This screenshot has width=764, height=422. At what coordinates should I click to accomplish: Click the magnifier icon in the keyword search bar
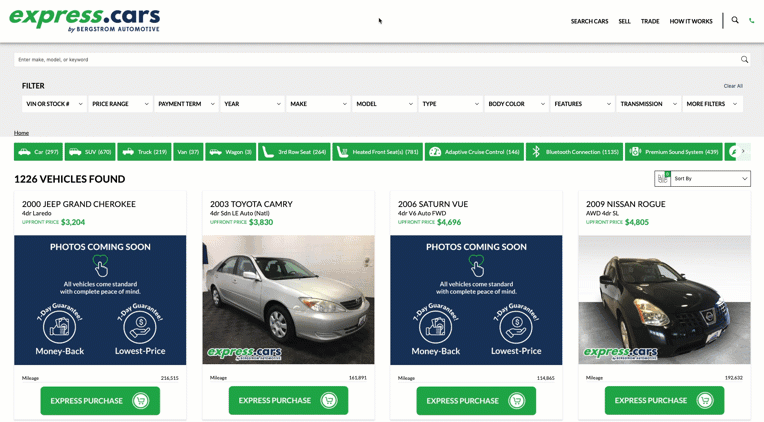pyautogui.click(x=744, y=59)
